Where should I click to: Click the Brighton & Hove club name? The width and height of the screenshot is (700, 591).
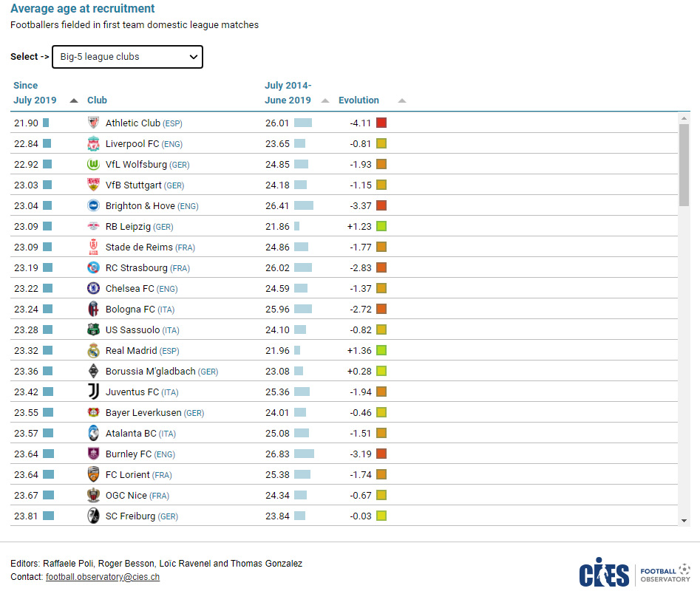pos(141,206)
